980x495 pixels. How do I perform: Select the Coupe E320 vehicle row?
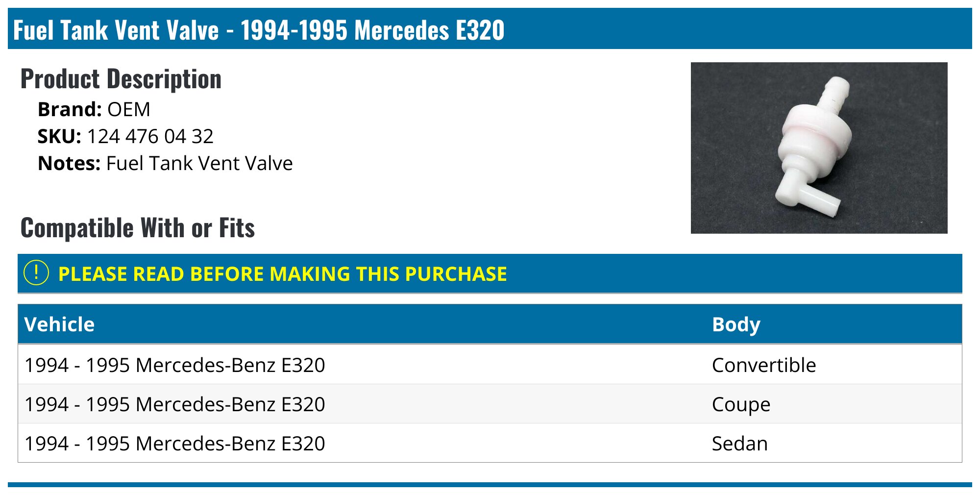(x=175, y=404)
